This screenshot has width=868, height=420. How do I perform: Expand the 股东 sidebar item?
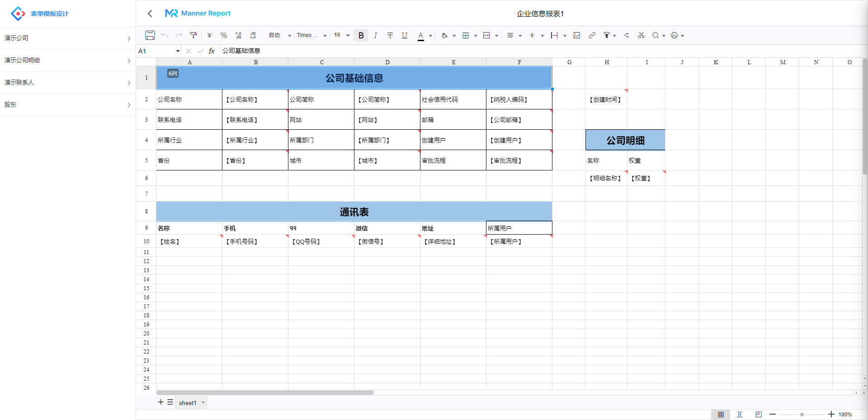click(68, 105)
